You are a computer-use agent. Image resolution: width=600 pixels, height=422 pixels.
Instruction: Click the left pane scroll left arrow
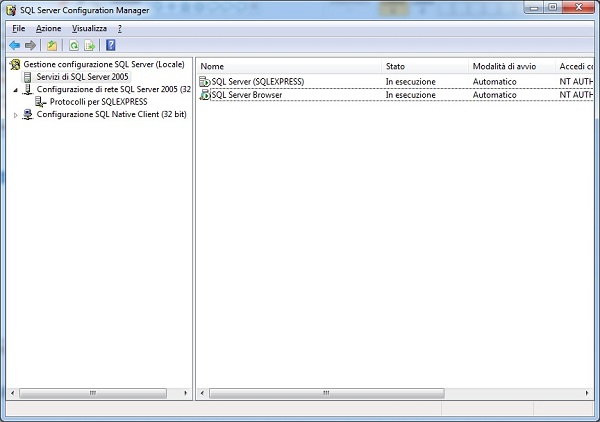coord(13,393)
